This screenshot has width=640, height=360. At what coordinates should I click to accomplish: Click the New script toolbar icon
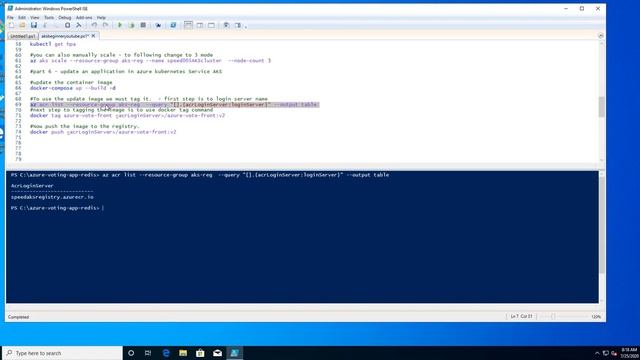coord(12,25)
